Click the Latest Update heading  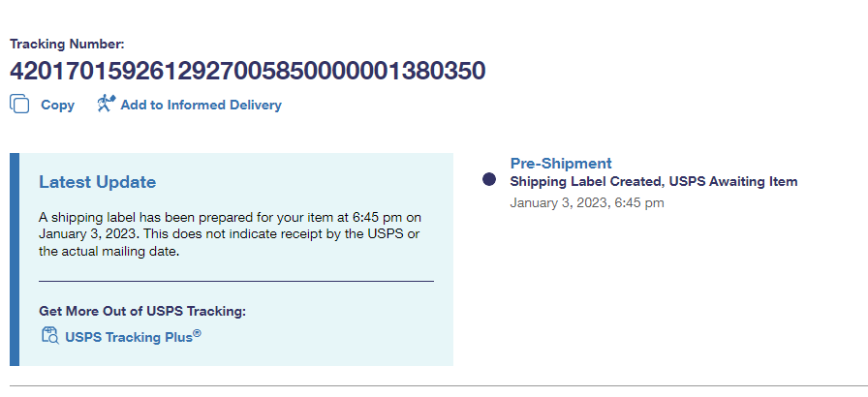pyautogui.click(x=97, y=182)
